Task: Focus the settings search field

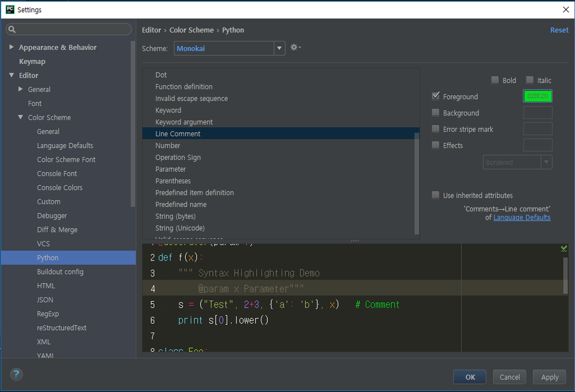Action: pyautogui.click(x=68, y=29)
